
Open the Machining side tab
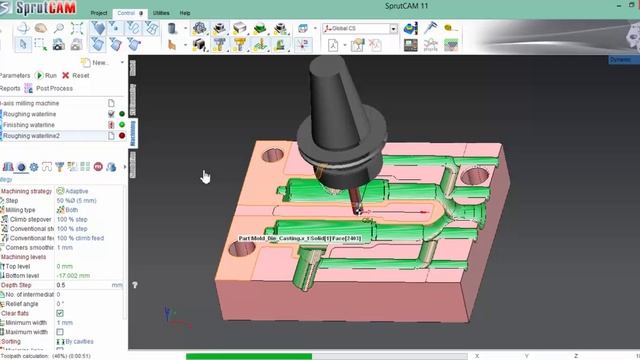133,133
